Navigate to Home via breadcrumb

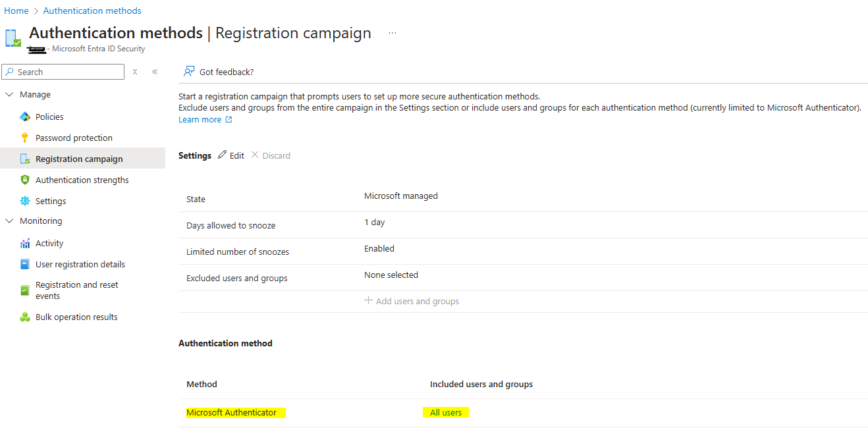[x=16, y=10]
